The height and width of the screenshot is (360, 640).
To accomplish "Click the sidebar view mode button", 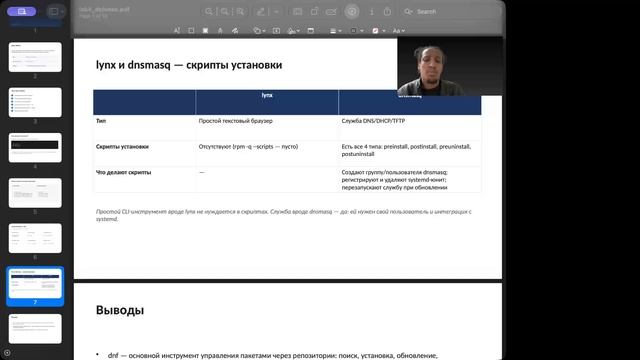I will click(x=56, y=12).
